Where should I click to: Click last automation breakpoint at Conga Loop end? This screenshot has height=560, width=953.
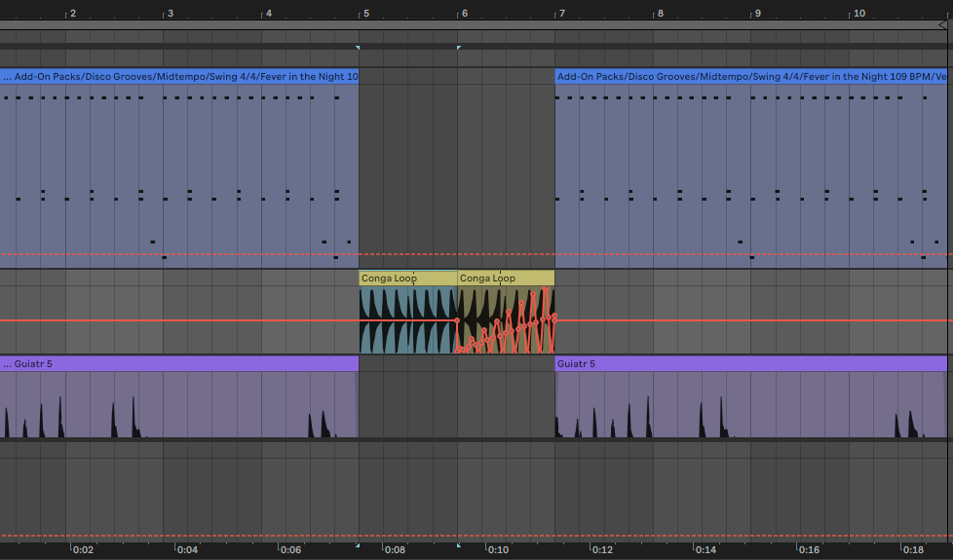coord(554,317)
